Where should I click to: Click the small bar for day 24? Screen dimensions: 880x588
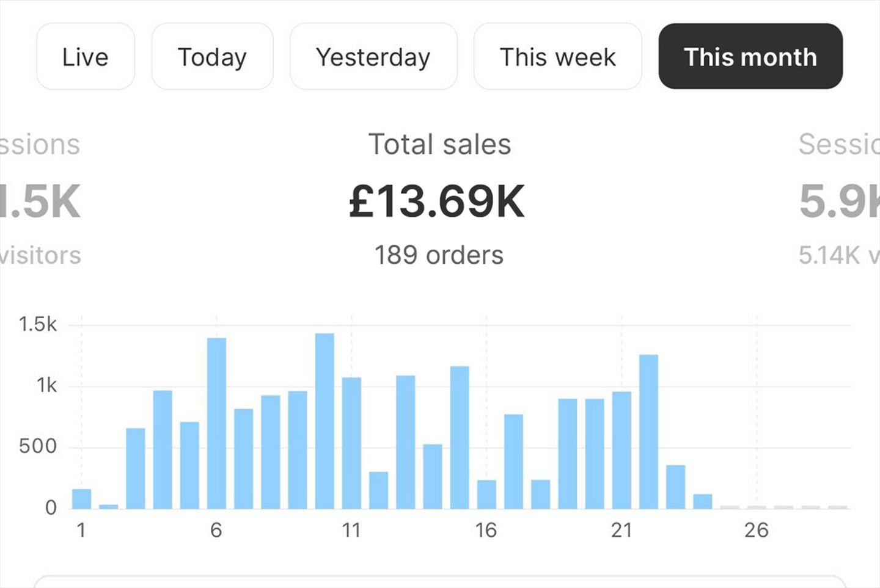(703, 501)
